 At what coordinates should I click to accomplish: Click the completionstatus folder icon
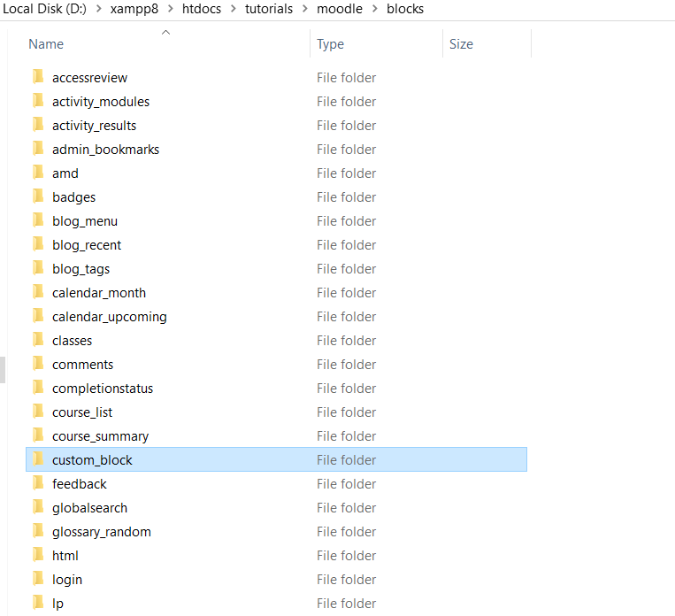(38, 388)
